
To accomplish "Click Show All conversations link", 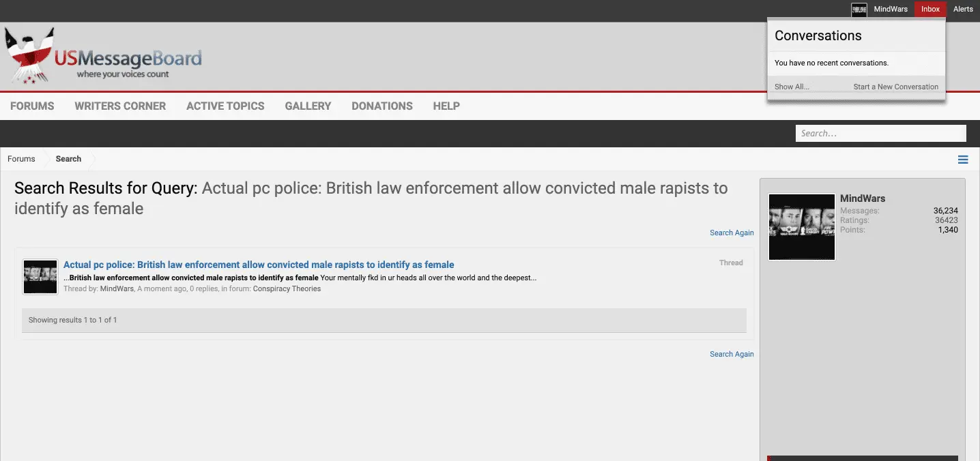I will coord(792,87).
